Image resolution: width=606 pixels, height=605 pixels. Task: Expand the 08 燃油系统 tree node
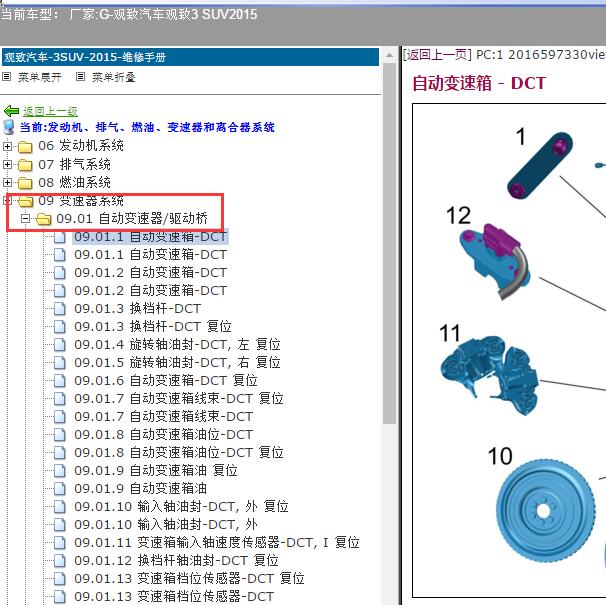pyautogui.click(x=7, y=182)
